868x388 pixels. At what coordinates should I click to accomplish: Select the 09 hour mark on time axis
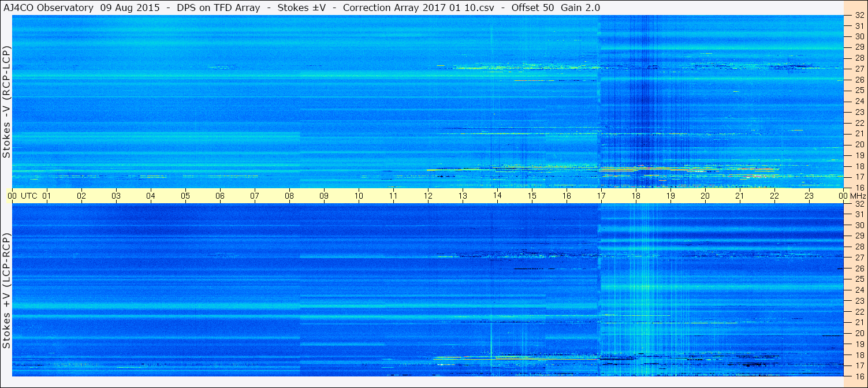[324, 196]
